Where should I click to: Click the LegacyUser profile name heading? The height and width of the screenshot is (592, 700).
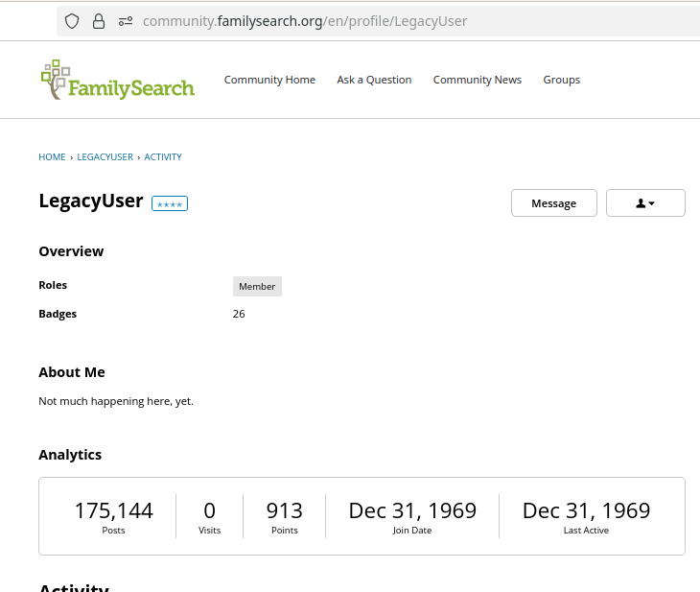click(91, 201)
